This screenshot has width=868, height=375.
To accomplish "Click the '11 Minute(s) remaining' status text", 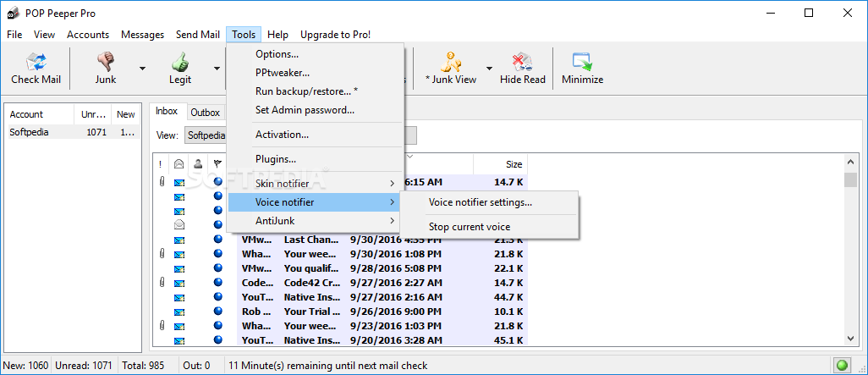I will pos(327,366).
